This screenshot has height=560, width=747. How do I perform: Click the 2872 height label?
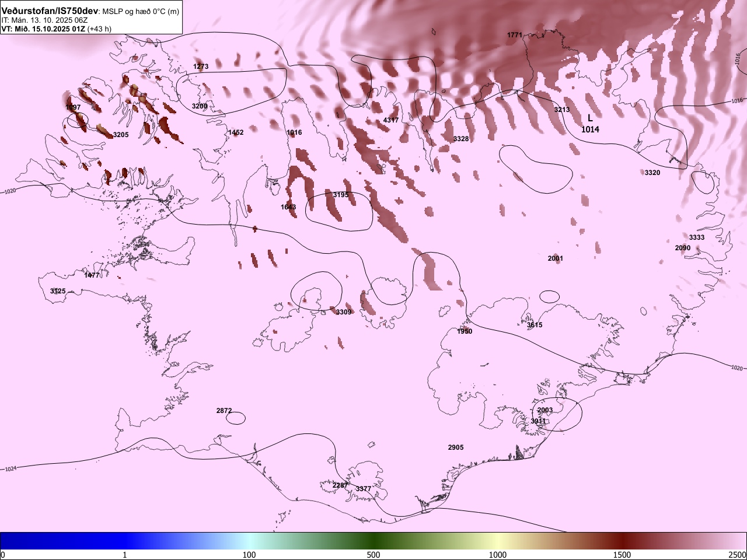tap(224, 411)
